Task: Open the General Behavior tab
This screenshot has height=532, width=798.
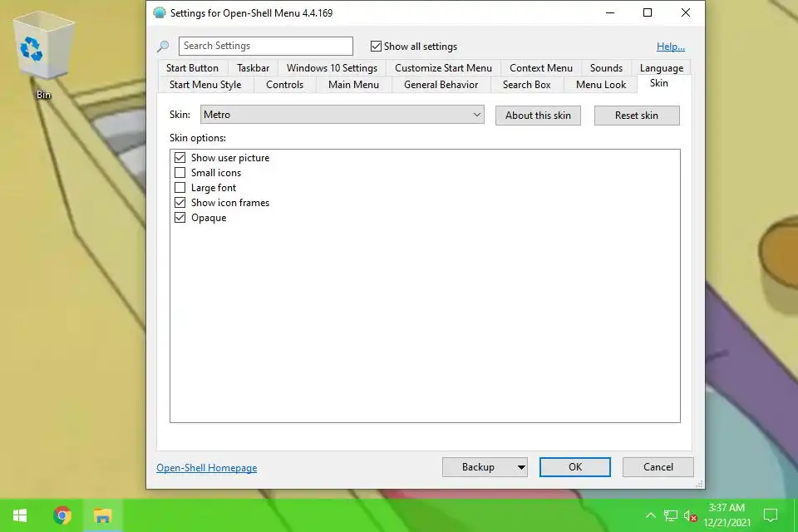Action: tap(441, 85)
